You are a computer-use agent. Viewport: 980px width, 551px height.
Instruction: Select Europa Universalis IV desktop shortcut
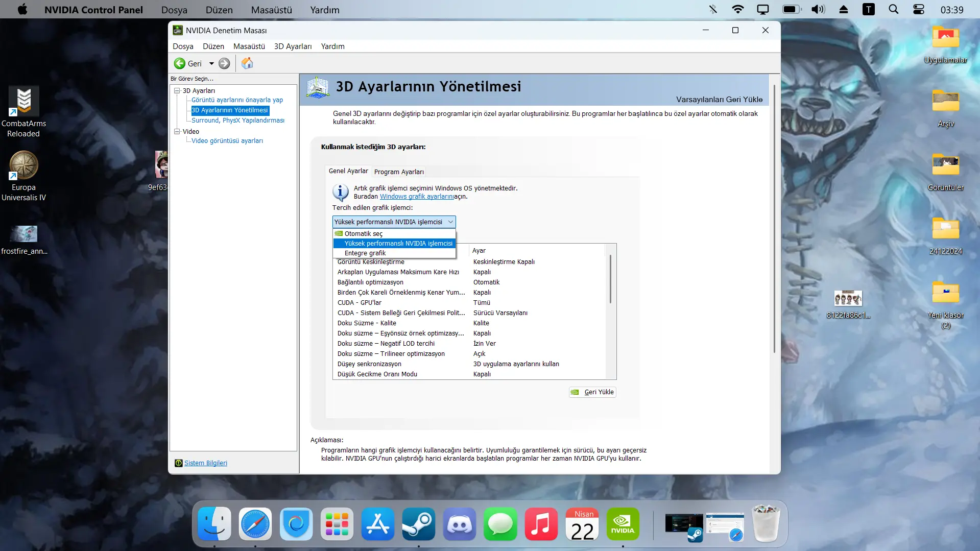(23, 176)
